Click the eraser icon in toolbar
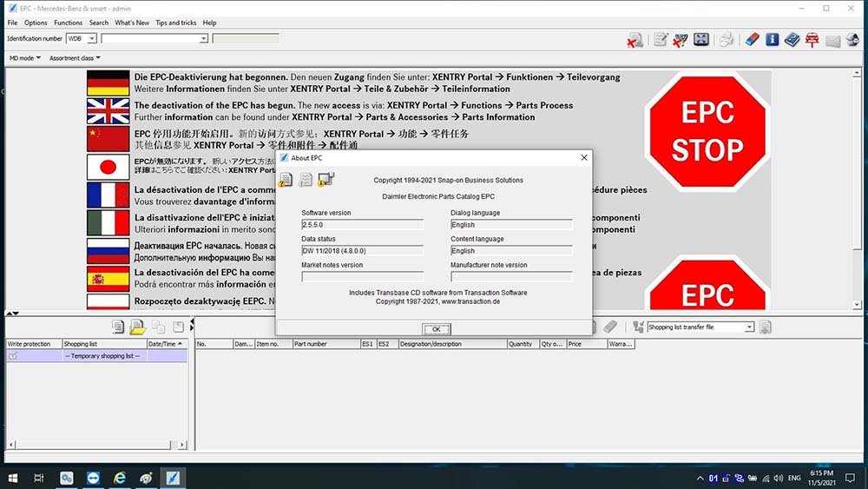 [752, 39]
